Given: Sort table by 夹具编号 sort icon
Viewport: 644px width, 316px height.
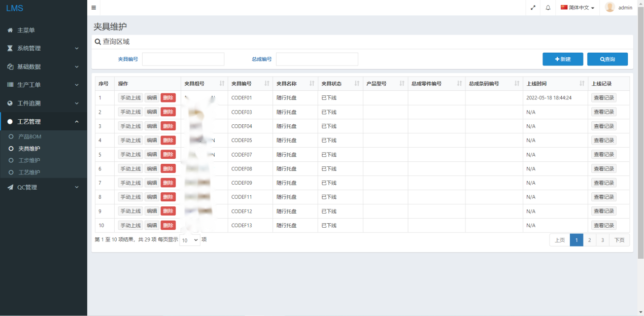Looking at the screenshot, I should tap(267, 84).
